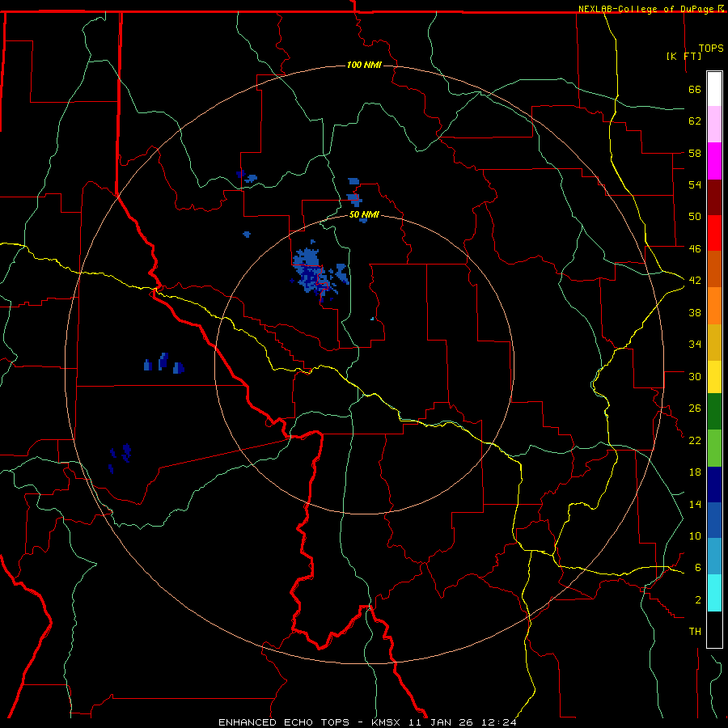Click the 42 legend value
728x728 pixels.
tap(695, 281)
